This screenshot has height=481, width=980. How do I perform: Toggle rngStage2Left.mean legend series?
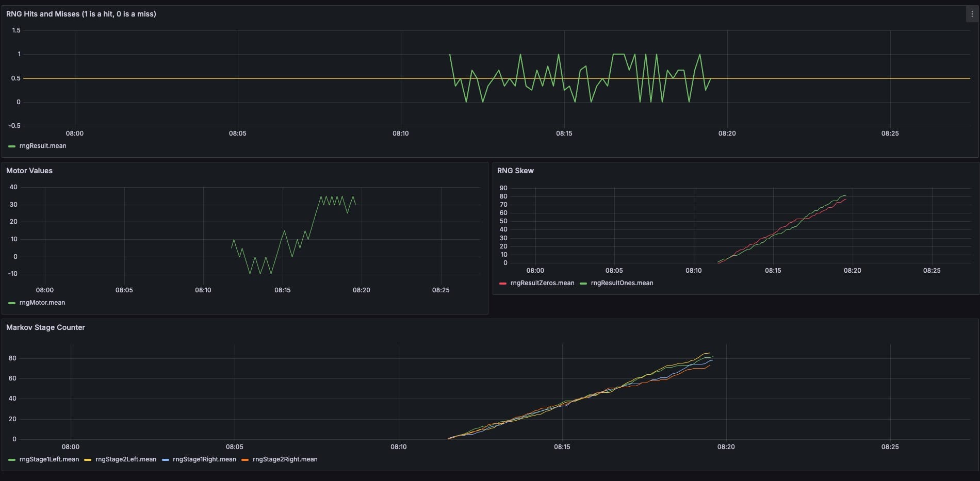[x=126, y=459]
